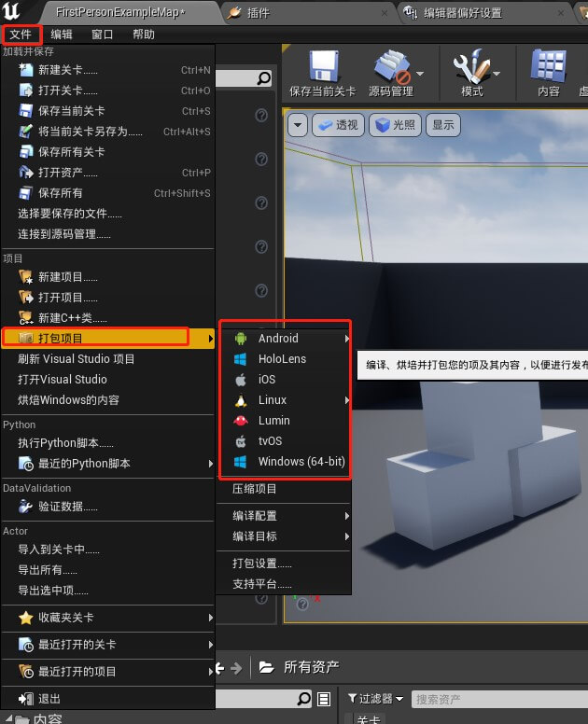The width and height of the screenshot is (588, 724).
Task: Select 执行Python脚本 entry
Action: [108, 443]
